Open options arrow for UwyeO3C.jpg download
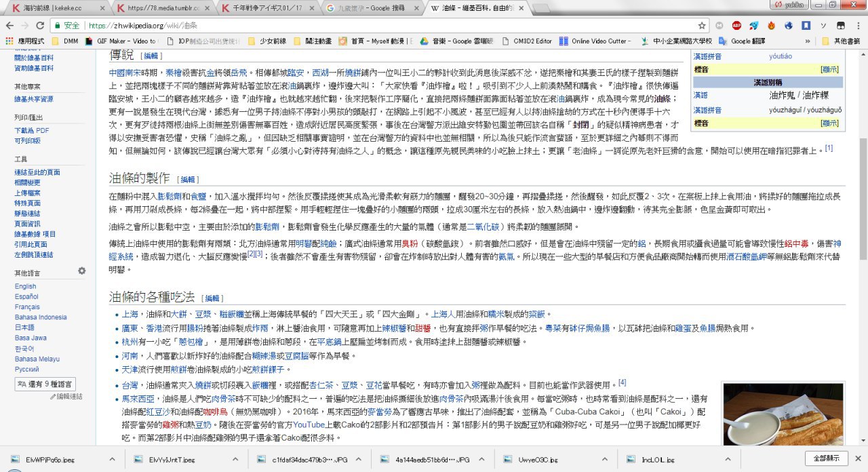The width and height of the screenshot is (868, 472). click(599, 460)
